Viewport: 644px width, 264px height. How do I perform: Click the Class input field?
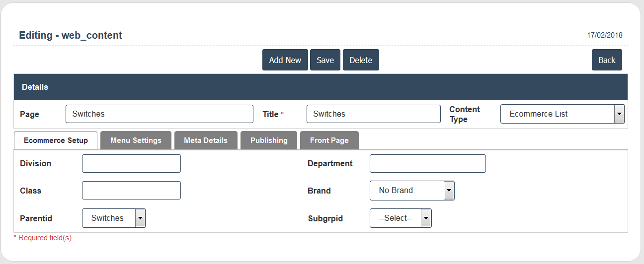[x=131, y=191]
